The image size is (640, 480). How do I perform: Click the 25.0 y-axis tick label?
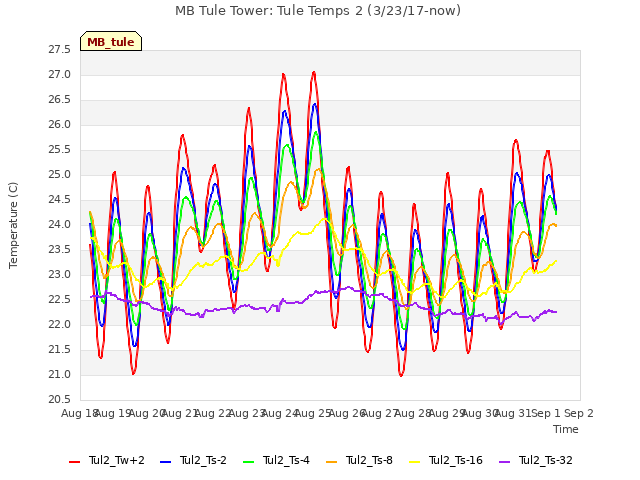60,175
